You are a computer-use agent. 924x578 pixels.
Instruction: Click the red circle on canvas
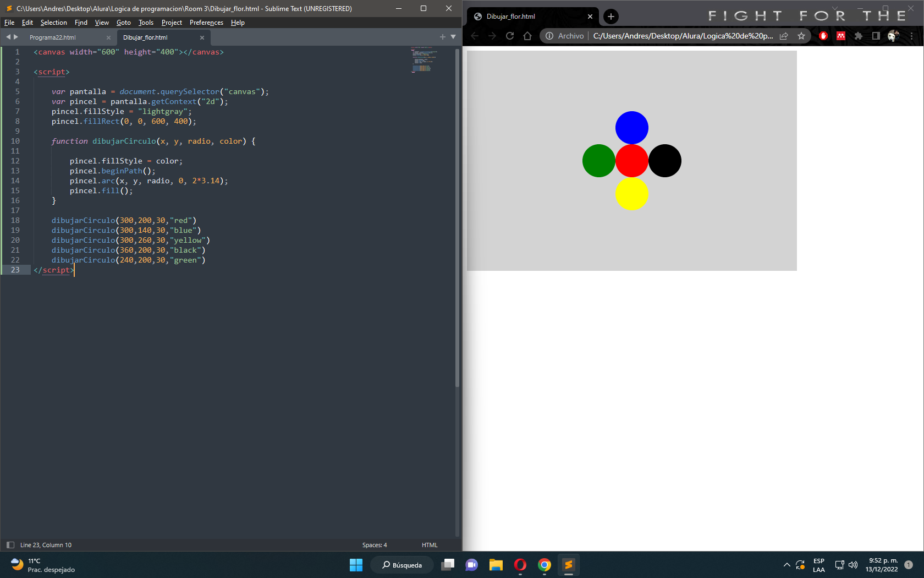[632, 161]
